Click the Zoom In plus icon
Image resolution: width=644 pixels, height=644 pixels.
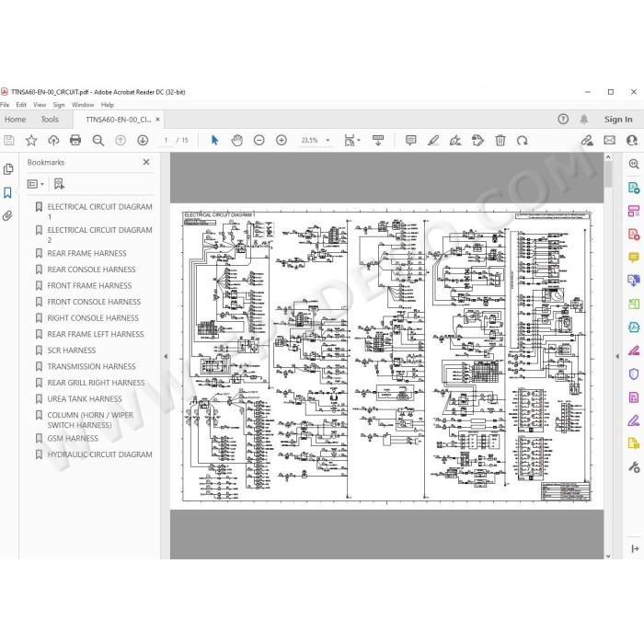point(282,141)
